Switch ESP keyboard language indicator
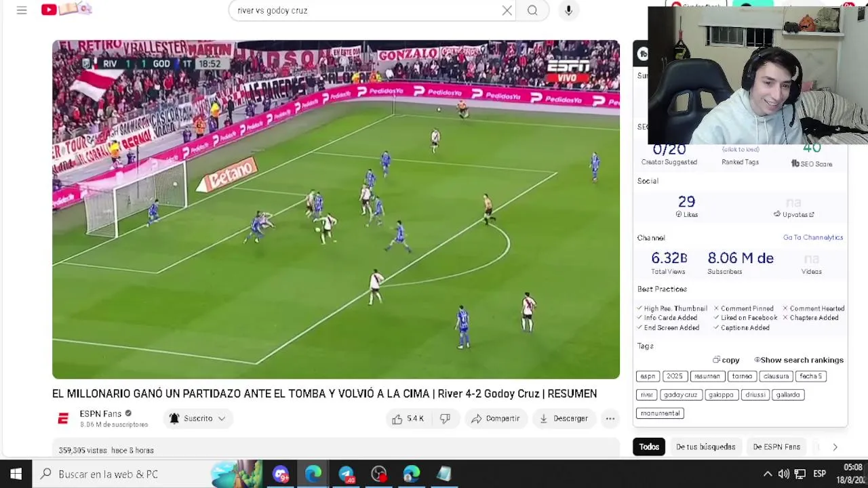Image resolution: width=868 pixels, height=488 pixels. coord(819,474)
